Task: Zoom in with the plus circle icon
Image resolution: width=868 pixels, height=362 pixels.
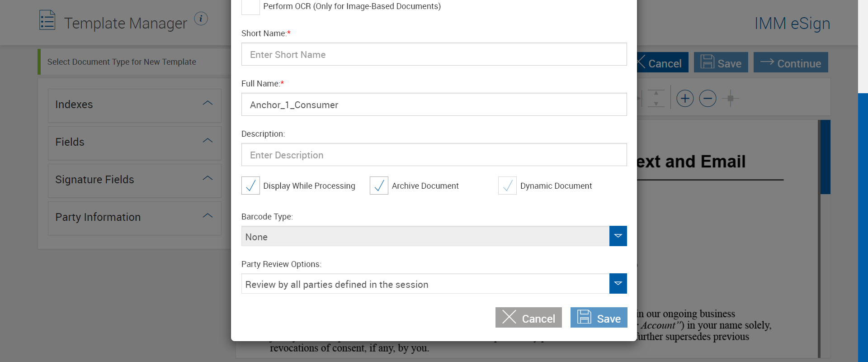Action: pos(685,98)
